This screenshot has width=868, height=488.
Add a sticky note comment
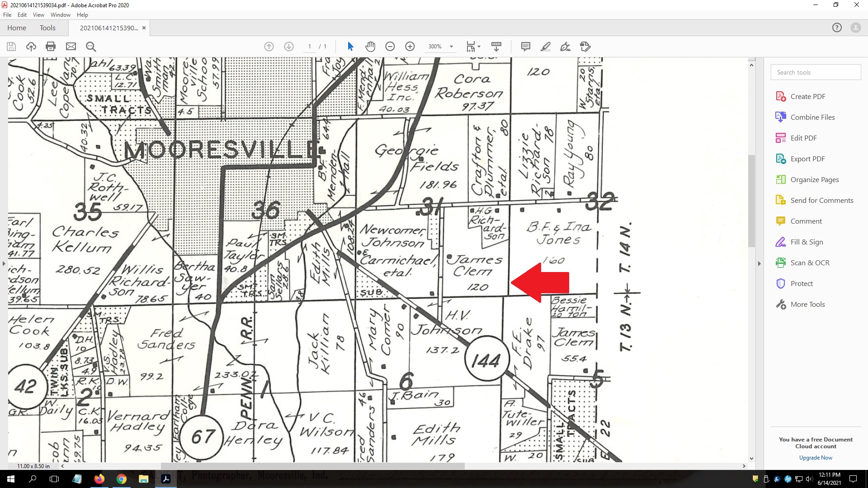point(525,46)
